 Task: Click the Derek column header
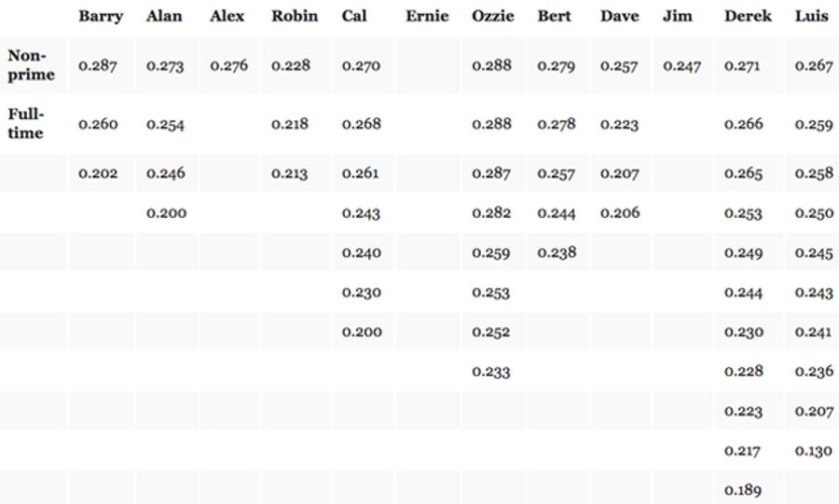click(748, 16)
